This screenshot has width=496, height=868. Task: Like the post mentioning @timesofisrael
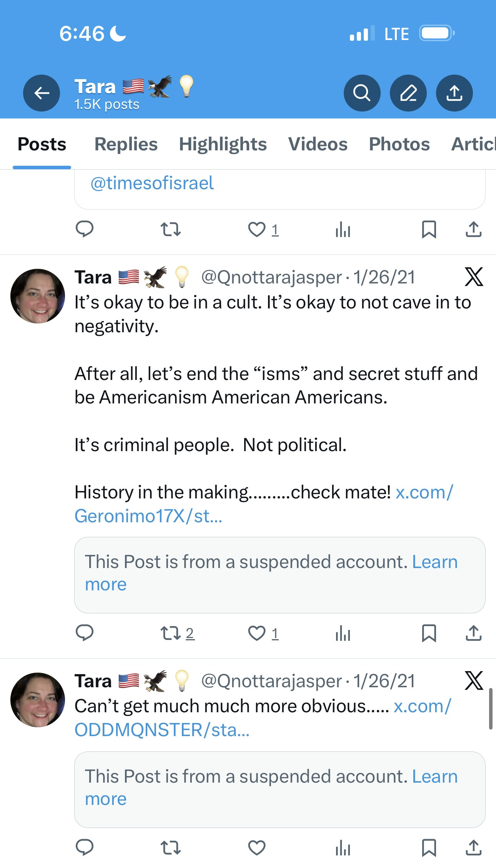tap(257, 230)
